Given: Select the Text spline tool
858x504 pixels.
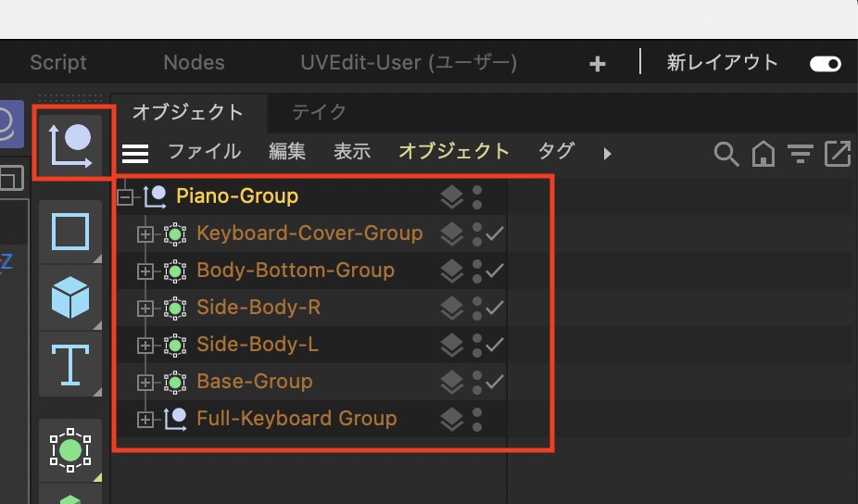Looking at the screenshot, I should (x=70, y=364).
